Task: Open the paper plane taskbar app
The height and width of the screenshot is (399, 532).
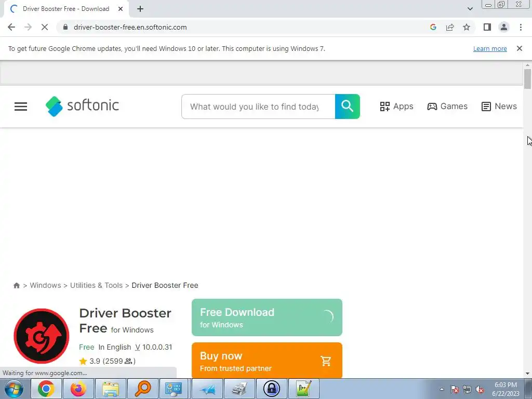Action: tap(207, 389)
